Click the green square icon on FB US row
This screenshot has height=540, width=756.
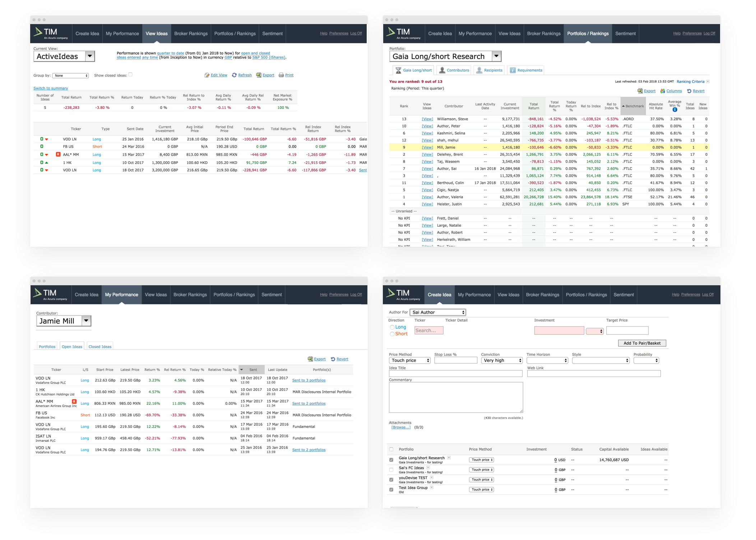42,147
